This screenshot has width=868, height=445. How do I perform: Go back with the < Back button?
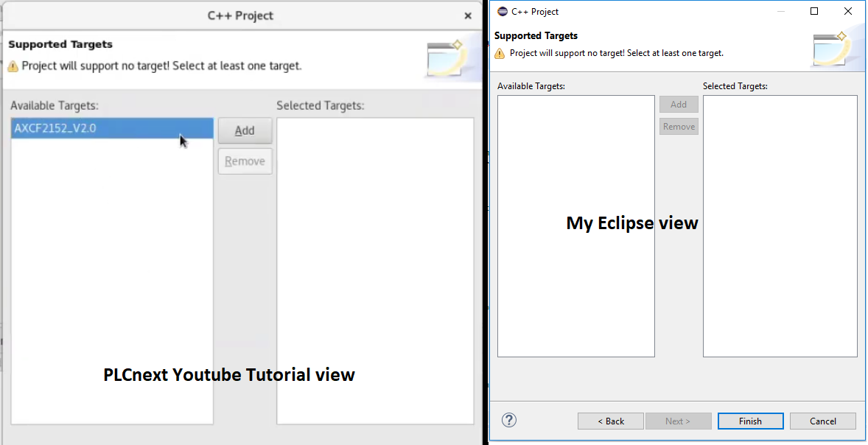tap(611, 421)
